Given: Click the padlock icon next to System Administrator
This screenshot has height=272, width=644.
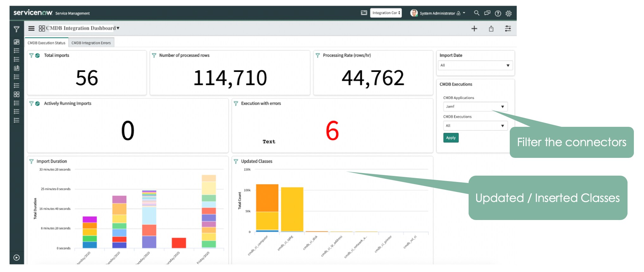Looking at the screenshot, I should click(458, 13).
